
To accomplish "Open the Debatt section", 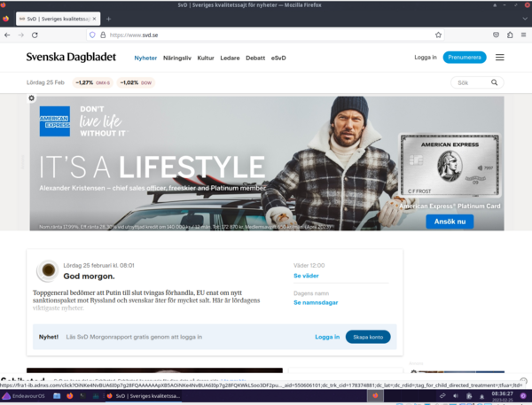I will (255, 58).
